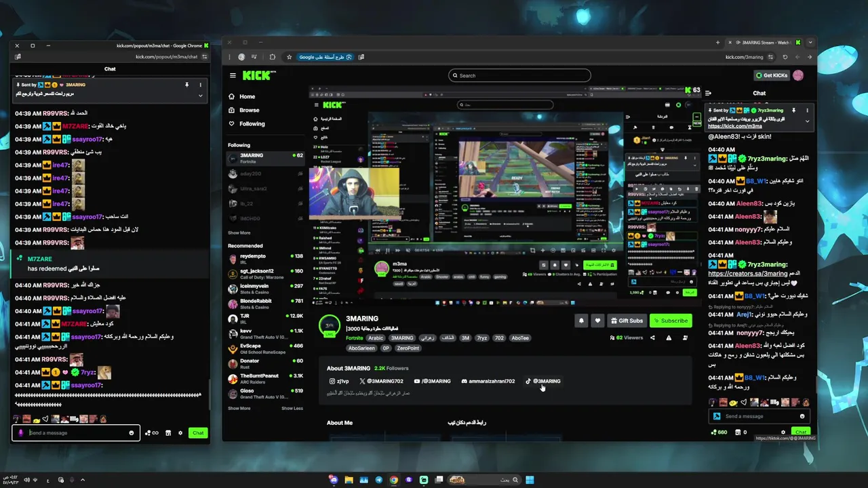Screen dimensions: 868x488
Task: Open EvScape recommended channel
Action: [x=265, y=348]
